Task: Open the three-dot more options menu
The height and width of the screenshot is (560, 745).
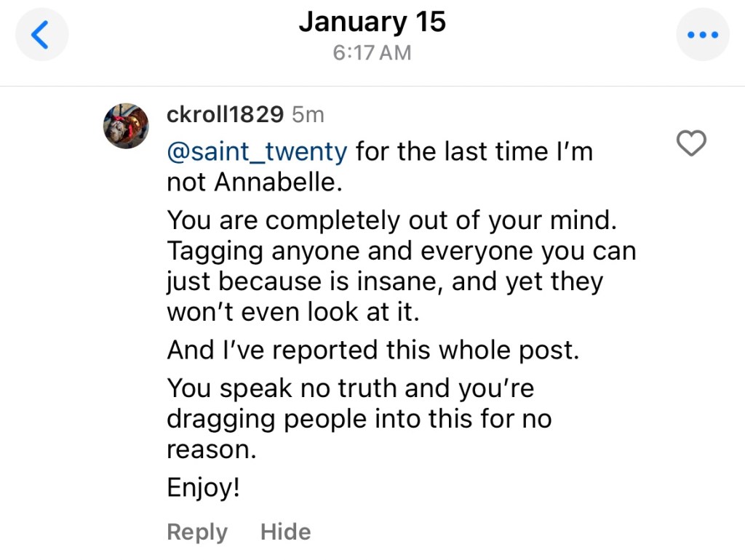Action: tap(702, 35)
